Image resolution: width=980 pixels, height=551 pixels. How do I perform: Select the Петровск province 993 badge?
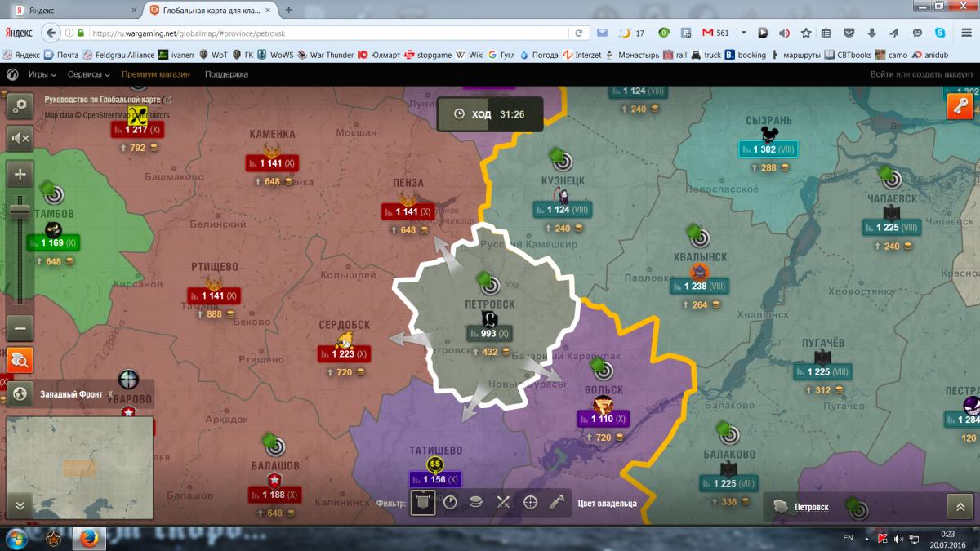click(490, 334)
